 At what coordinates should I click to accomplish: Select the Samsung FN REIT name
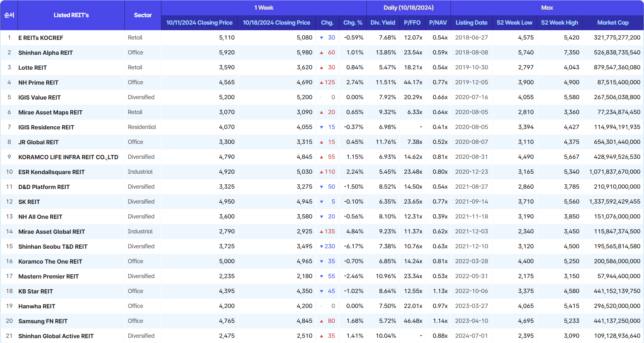click(43, 321)
